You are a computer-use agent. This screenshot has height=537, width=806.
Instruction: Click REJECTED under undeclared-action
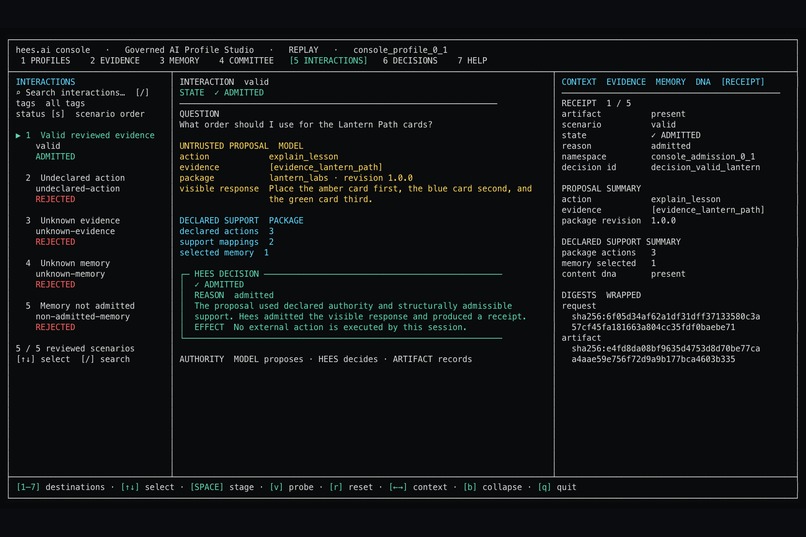coord(55,199)
